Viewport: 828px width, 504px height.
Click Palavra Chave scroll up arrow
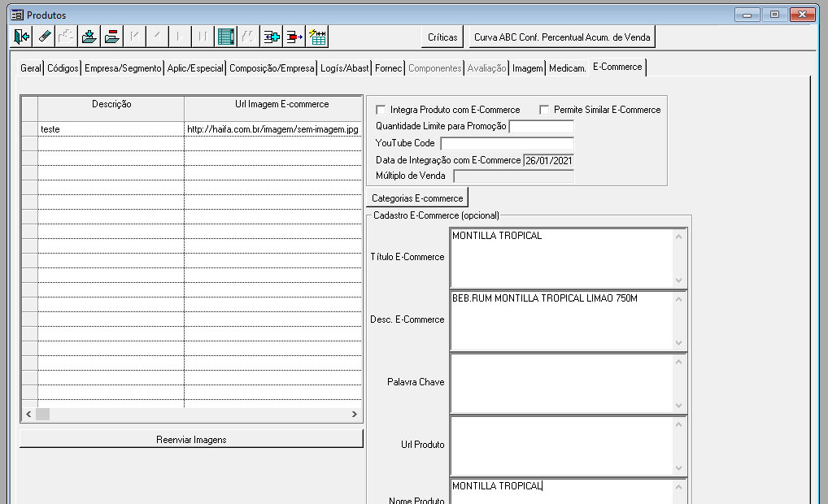678,362
